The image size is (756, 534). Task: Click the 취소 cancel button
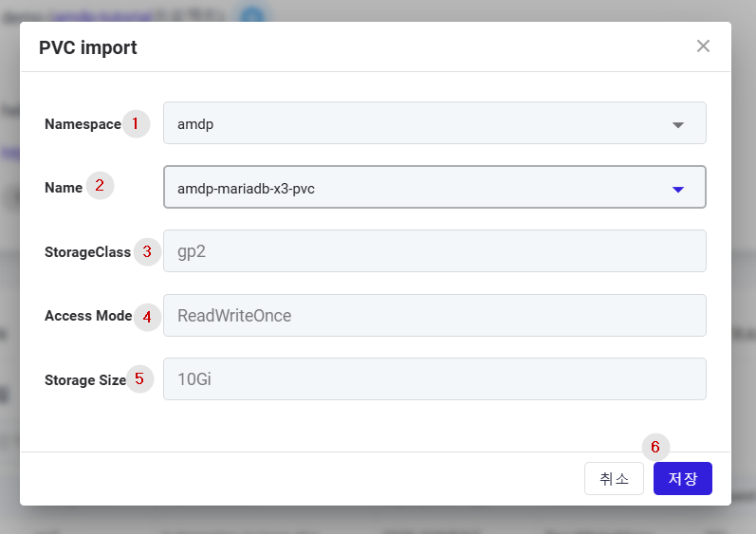click(614, 479)
